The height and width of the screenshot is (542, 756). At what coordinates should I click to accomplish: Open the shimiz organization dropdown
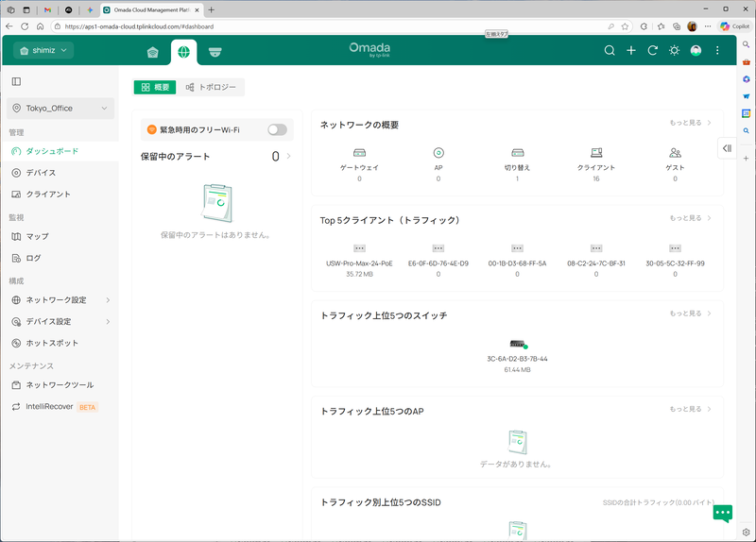click(43, 50)
